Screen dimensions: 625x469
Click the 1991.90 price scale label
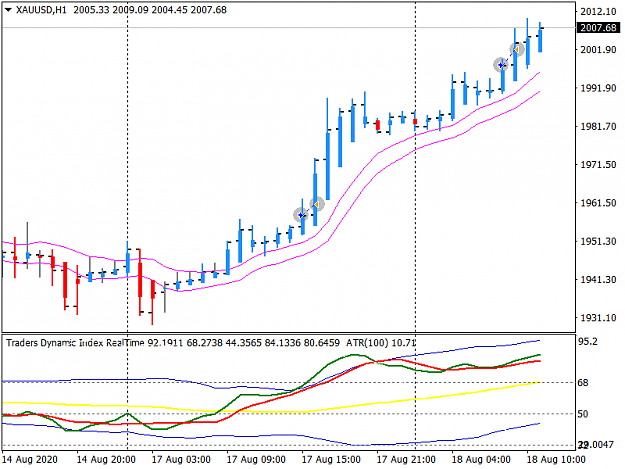(598, 88)
